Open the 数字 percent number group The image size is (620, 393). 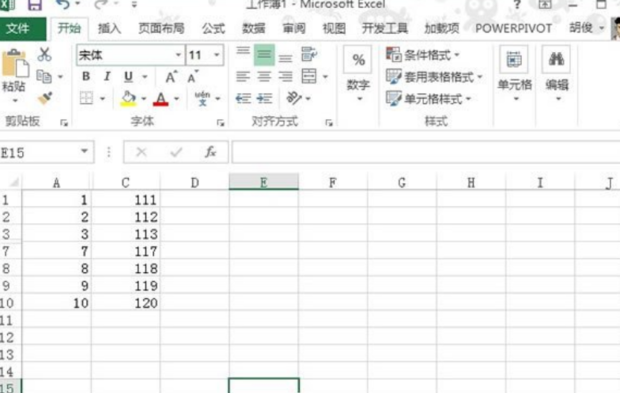click(358, 73)
